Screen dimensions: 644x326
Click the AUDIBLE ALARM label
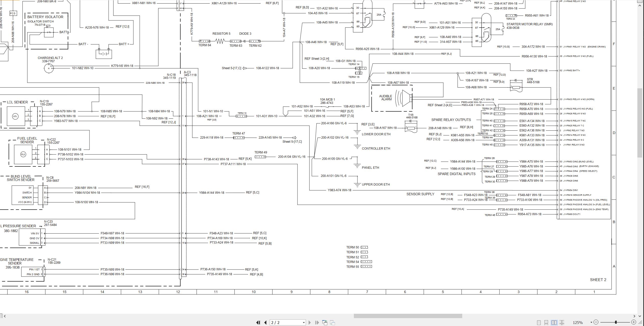[x=385, y=98]
